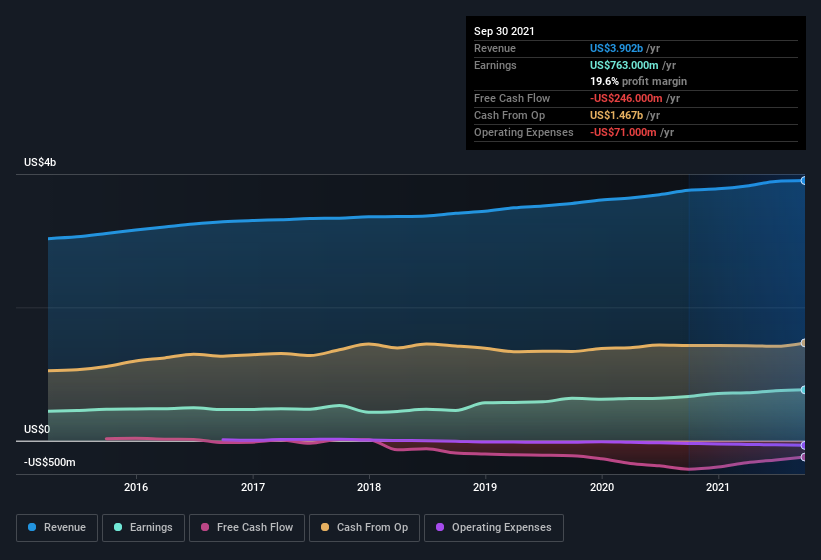Click the -US$500m y-axis label
This screenshot has width=821, height=560.
[x=50, y=462]
